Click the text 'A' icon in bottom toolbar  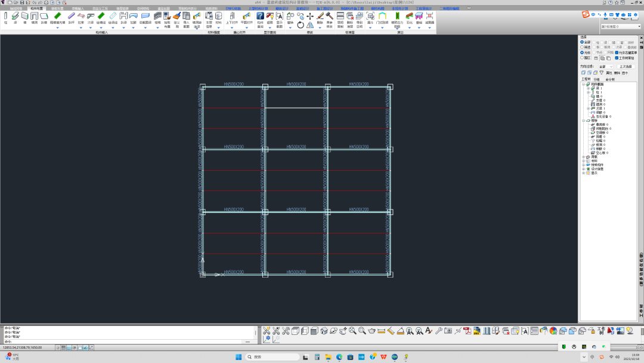[x=428, y=331]
